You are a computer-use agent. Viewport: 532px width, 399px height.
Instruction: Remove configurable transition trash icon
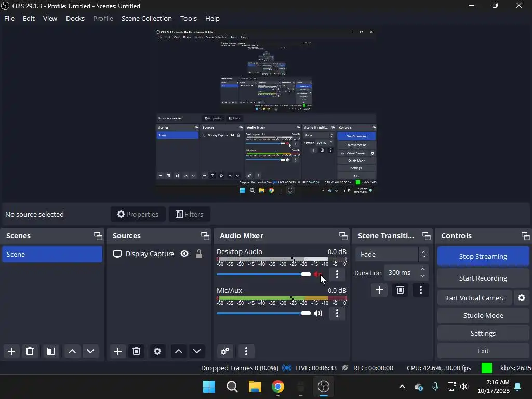point(401,290)
